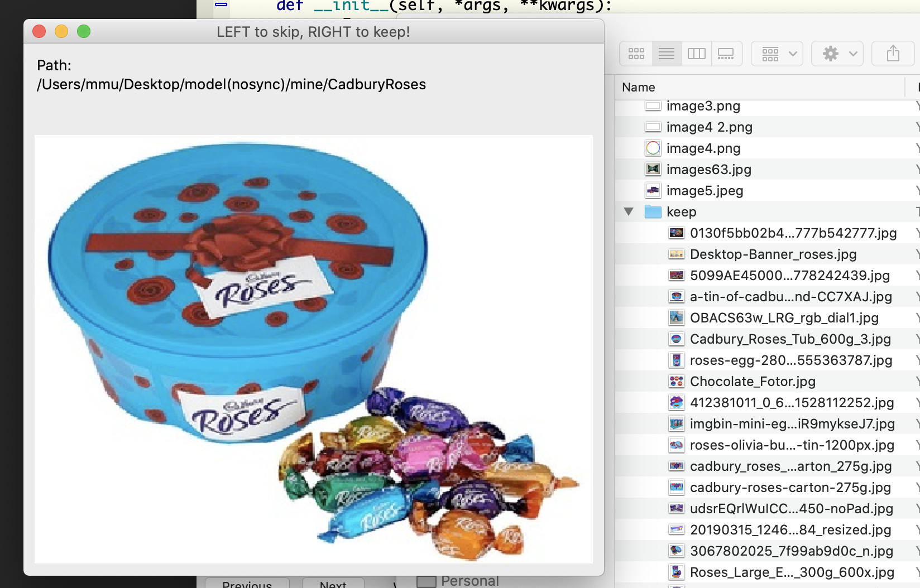Click thumbnail icon of 3067802025_7f99ab9d0c_n.jpg

pos(677,551)
